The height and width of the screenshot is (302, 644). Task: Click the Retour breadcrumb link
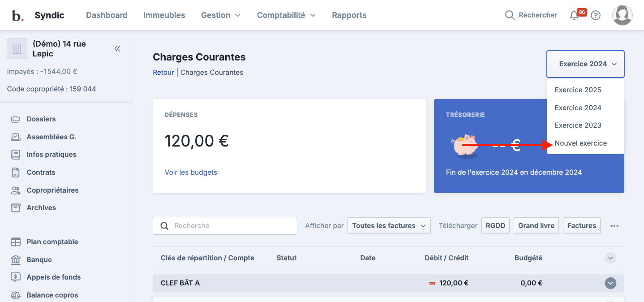[x=163, y=72]
